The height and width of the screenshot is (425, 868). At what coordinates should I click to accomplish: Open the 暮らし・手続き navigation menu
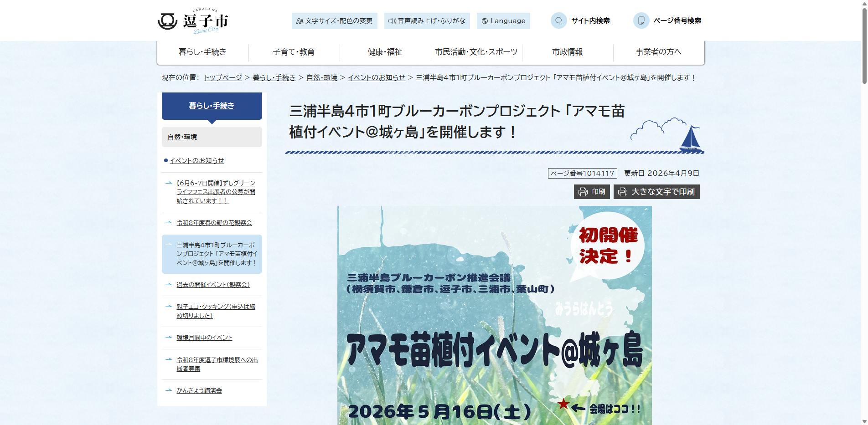click(202, 52)
